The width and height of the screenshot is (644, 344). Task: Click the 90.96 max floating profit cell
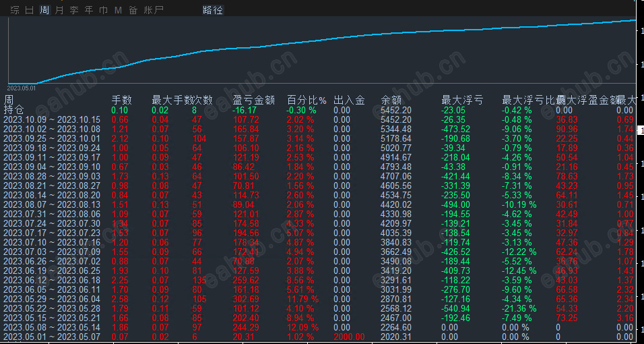[567, 130]
